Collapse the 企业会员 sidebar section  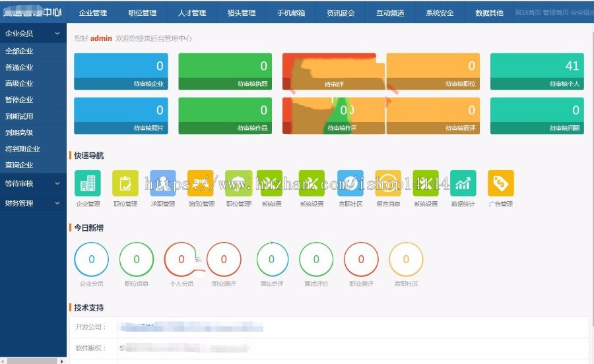point(33,33)
